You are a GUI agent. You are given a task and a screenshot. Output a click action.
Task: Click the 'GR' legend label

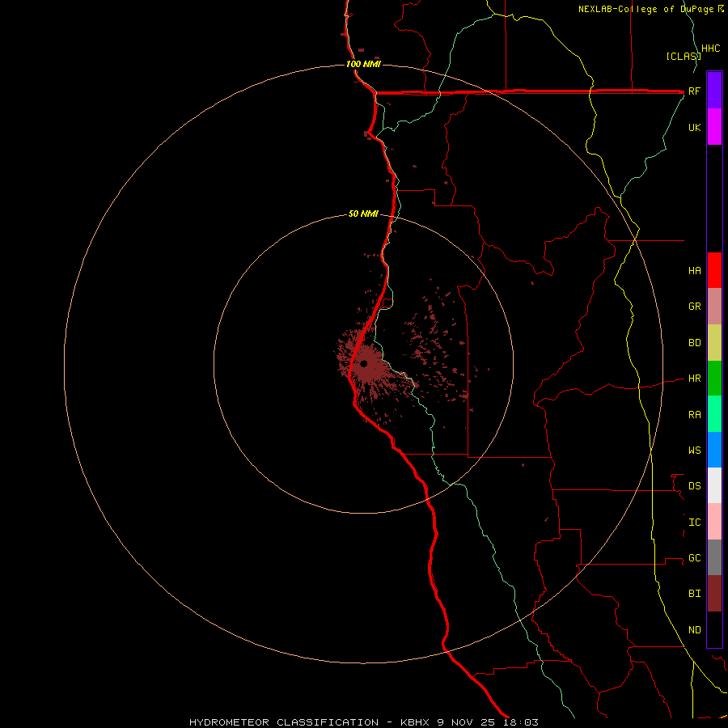[x=694, y=307]
